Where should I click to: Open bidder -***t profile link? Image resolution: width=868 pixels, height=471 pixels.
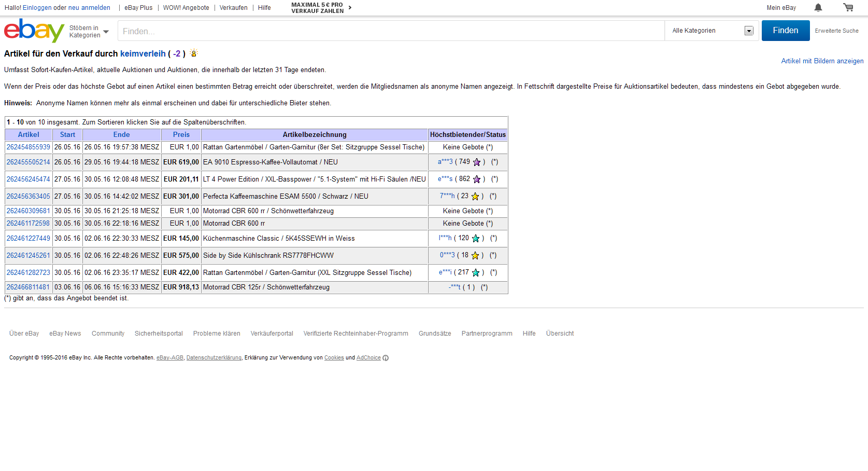[x=454, y=287]
